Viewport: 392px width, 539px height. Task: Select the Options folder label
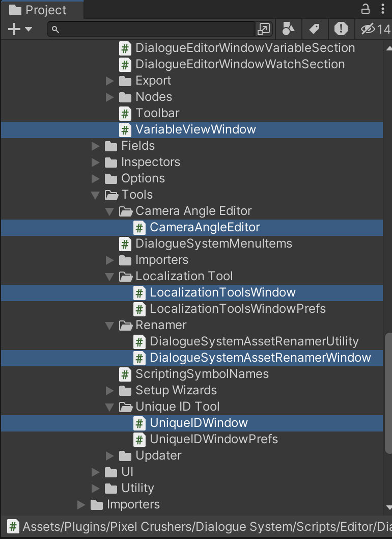(x=143, y=178)
